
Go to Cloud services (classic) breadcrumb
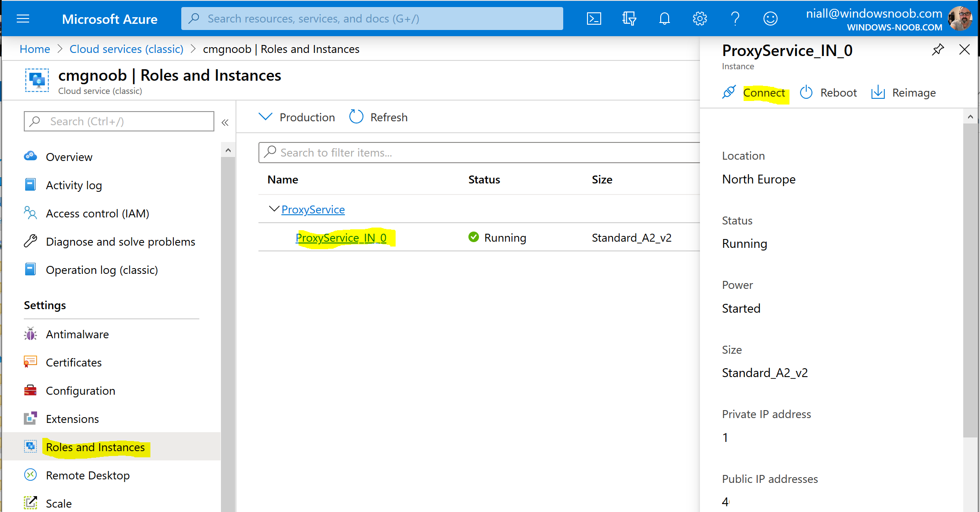(x=127, y=49)
